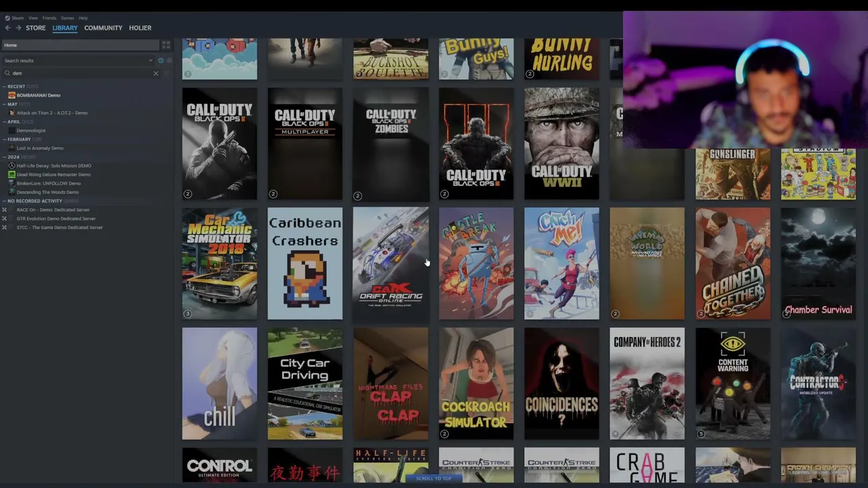The image size is (868, 488).
Task: Click the BOMBANANA! Demo game icon
Action: pos(12,96)
